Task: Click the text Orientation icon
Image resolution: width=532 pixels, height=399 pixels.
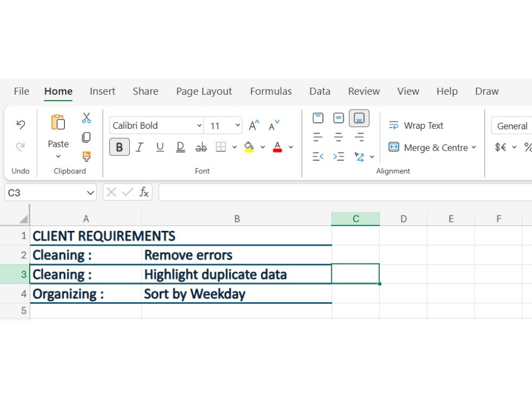Action: pos(359,156)
